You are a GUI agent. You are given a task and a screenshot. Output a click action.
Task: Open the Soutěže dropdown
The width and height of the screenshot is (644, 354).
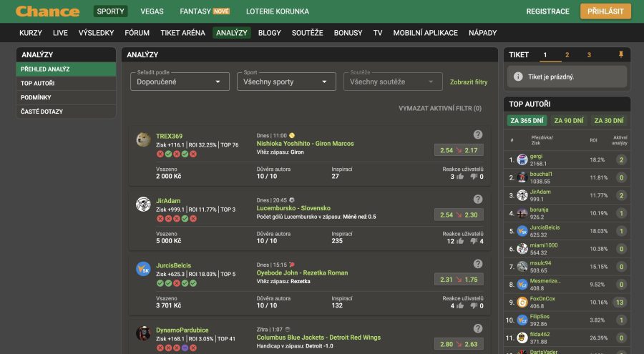point(392,82)
